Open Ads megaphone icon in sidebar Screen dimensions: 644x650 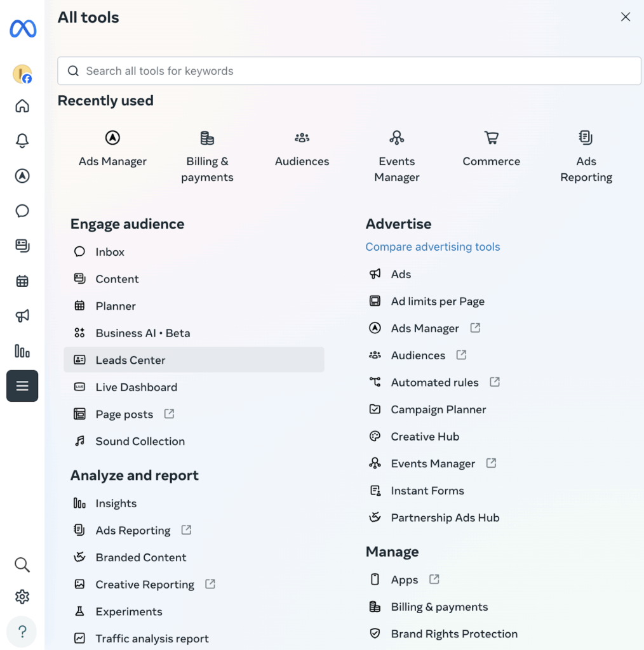(x=22, y=316)
